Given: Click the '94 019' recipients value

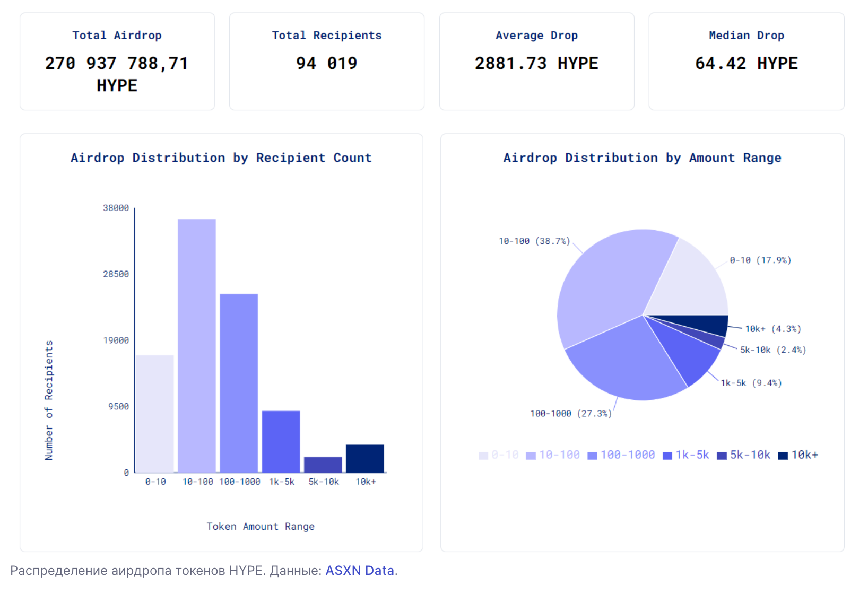Looking at the screenshot, I should click(x=327, y=64).
